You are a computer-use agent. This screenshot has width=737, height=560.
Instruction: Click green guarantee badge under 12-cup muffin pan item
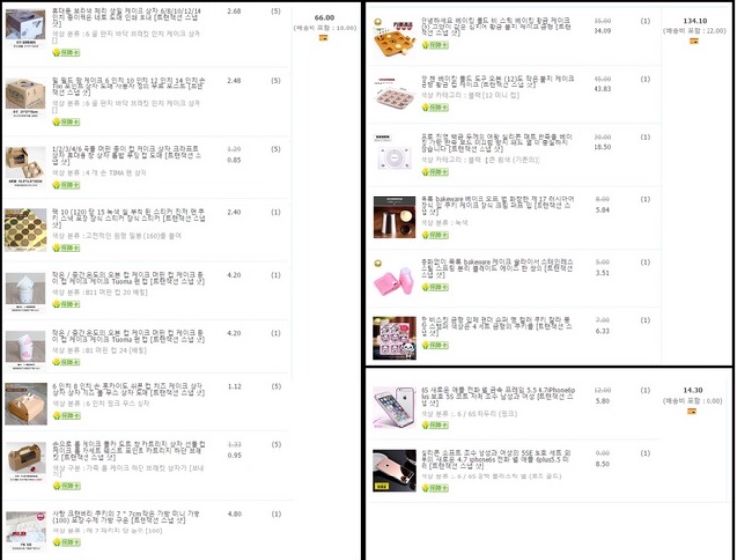pos(434,108)
